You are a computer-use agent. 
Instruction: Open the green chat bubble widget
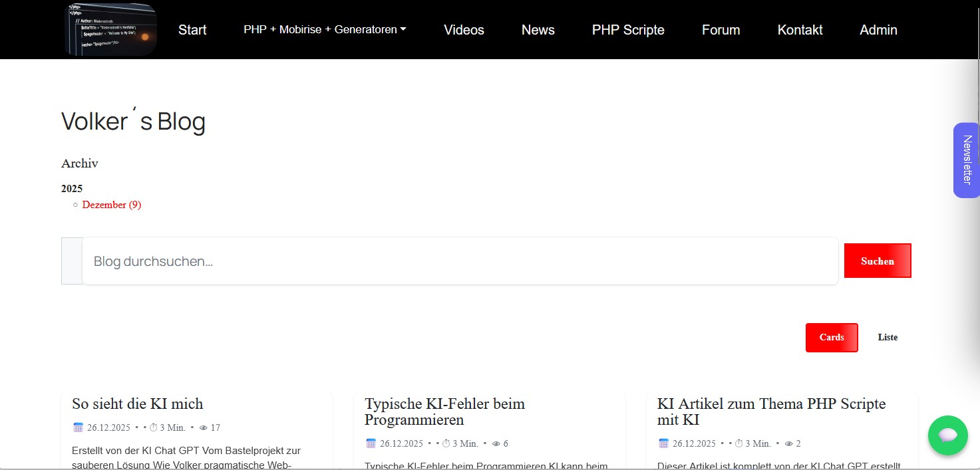click(947, 435)
